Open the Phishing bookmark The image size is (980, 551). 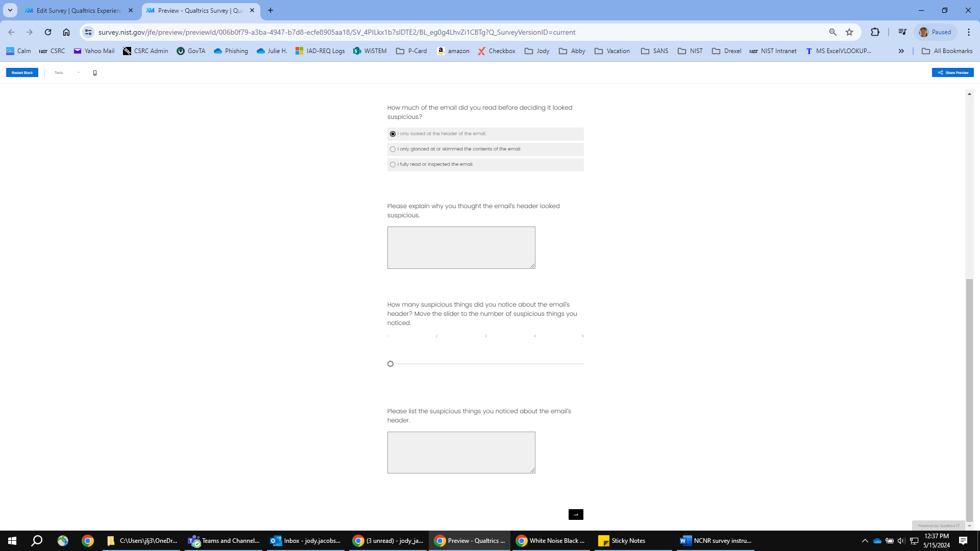point(231,51)
